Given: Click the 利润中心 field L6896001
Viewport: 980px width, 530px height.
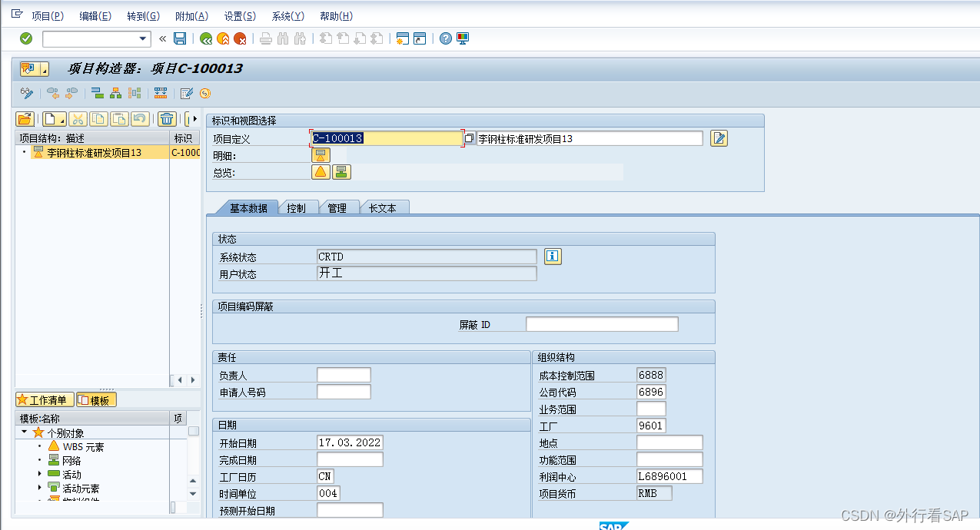Looking at the screenshot, I should tap(669, 476).
